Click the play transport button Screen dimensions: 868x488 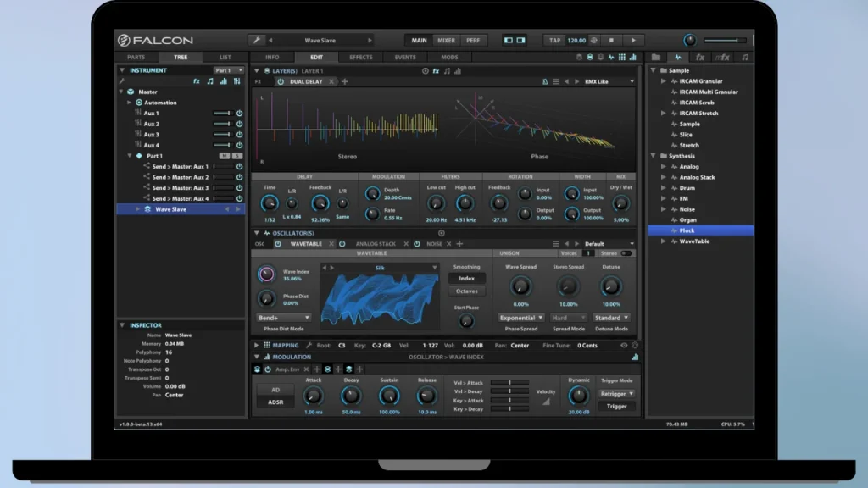633,40
